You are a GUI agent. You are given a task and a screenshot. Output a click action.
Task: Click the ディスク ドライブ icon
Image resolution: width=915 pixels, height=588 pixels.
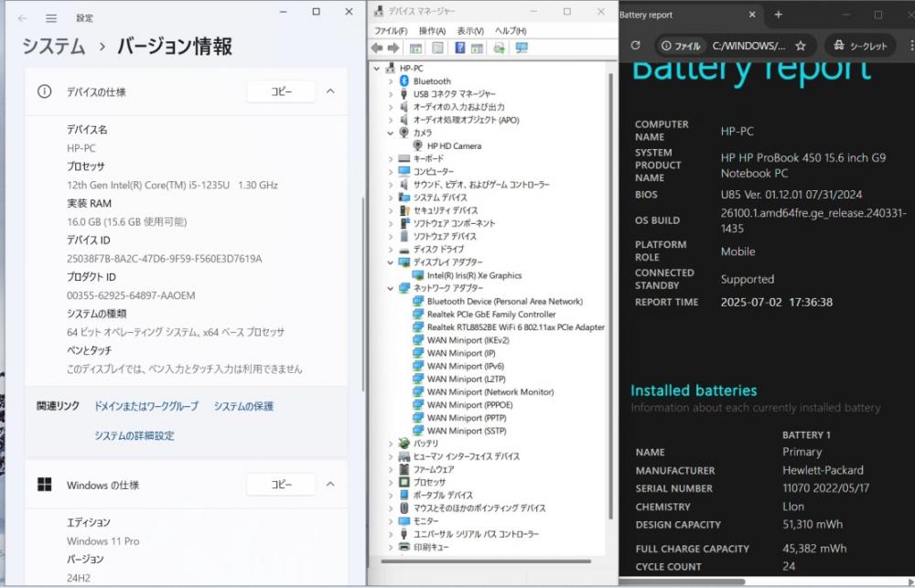[x=404, y=249]
